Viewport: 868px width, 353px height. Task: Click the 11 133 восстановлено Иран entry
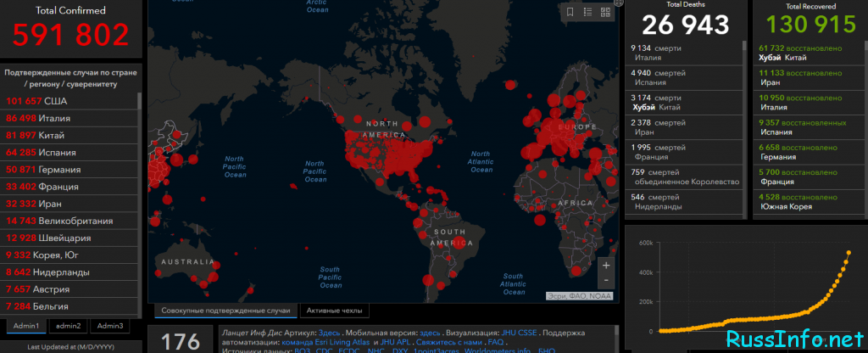[x=808, y=78]
